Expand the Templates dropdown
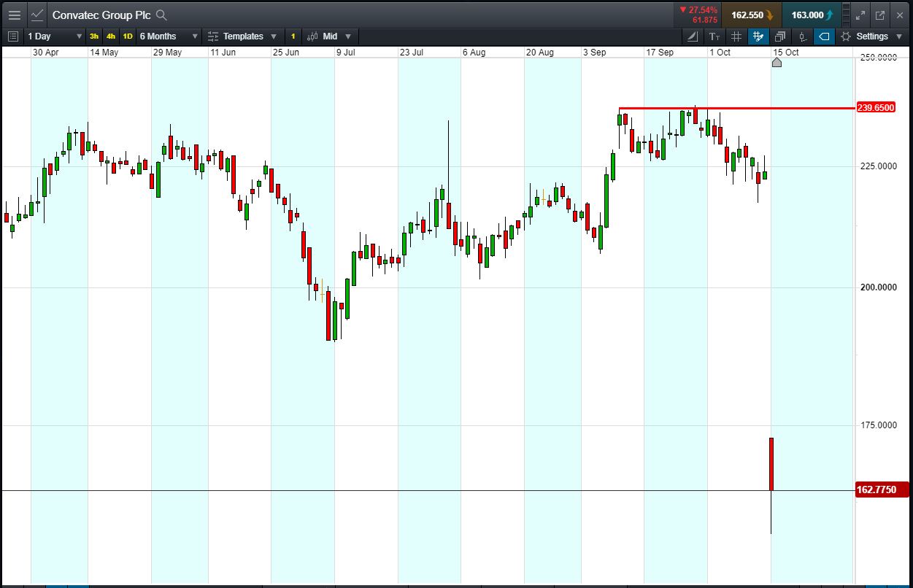 point(274,36)
